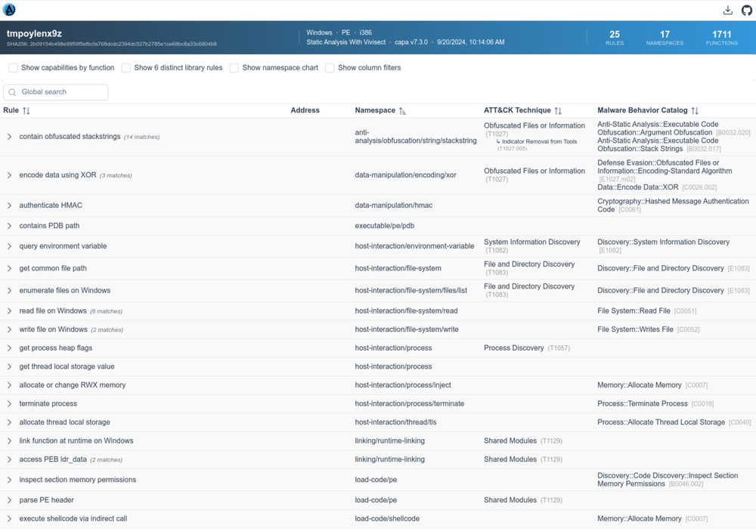Expand the allocate or change RWX memory rule
The image size is (756, 532).
[9, 385]
